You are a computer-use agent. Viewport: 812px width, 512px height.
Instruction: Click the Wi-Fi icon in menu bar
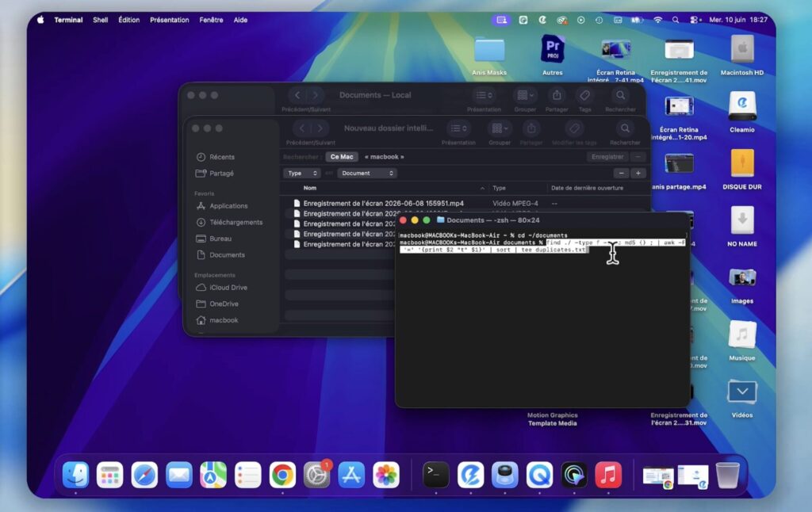[x=657, y=20]
